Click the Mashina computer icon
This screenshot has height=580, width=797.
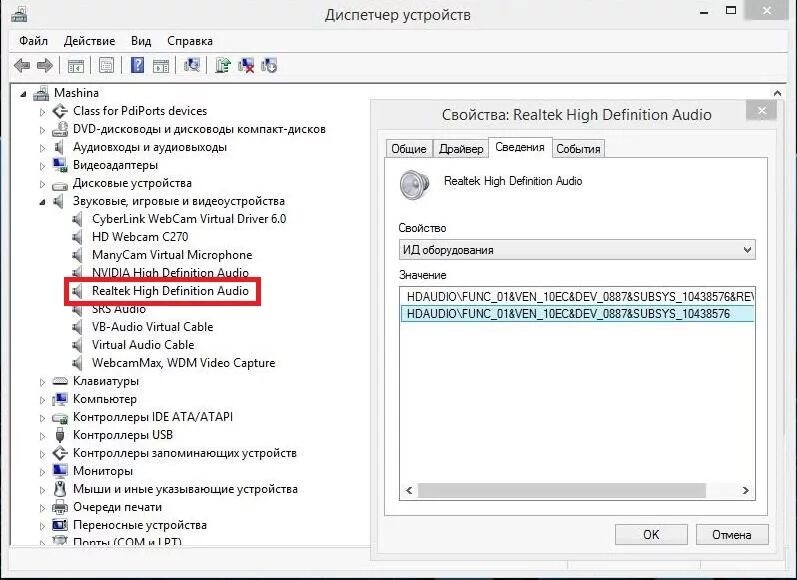41,93
